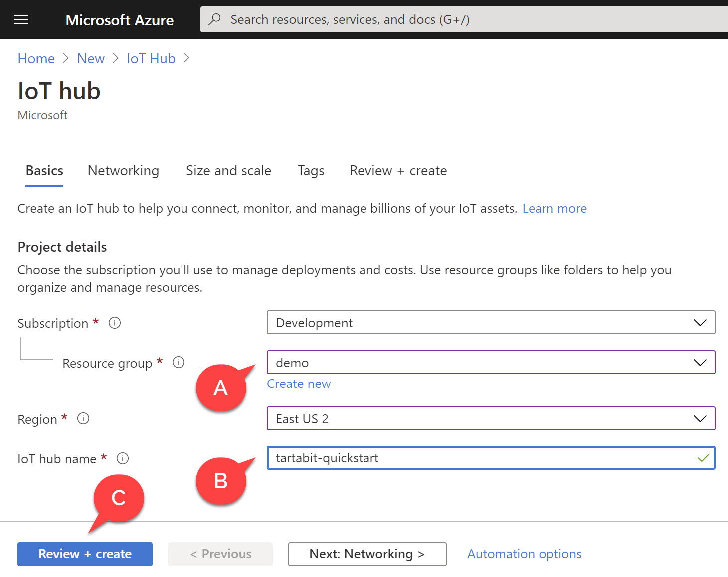This screenshot has height=577, width=728.
Task: Go to Home breadcrumb
Action: click(36, 58)
